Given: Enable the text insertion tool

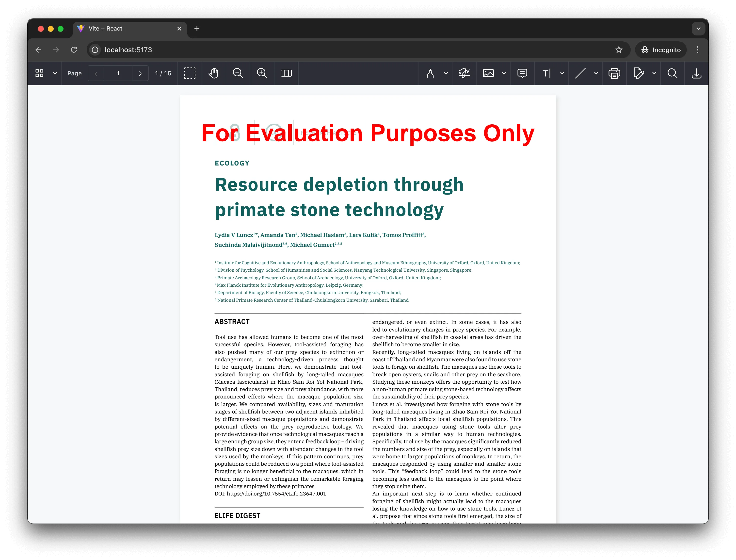Looking at the screenshot, I should [546, 73].
